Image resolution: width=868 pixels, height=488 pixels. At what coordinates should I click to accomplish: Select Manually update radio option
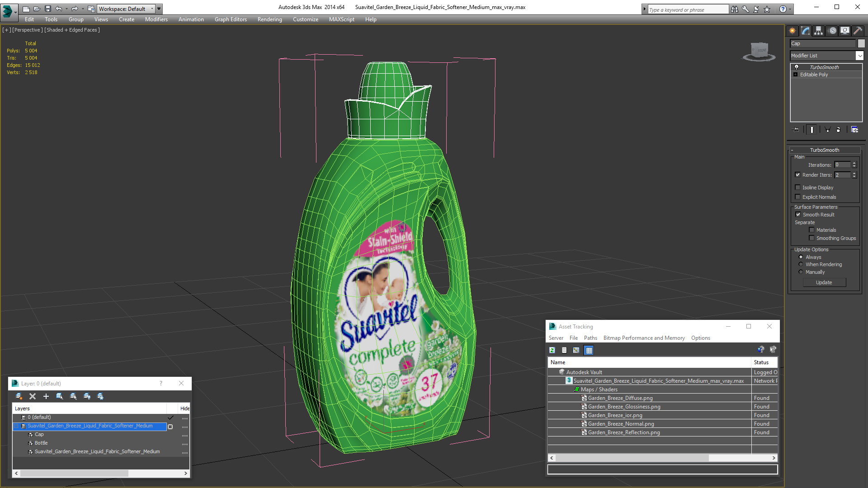(801, 272)
